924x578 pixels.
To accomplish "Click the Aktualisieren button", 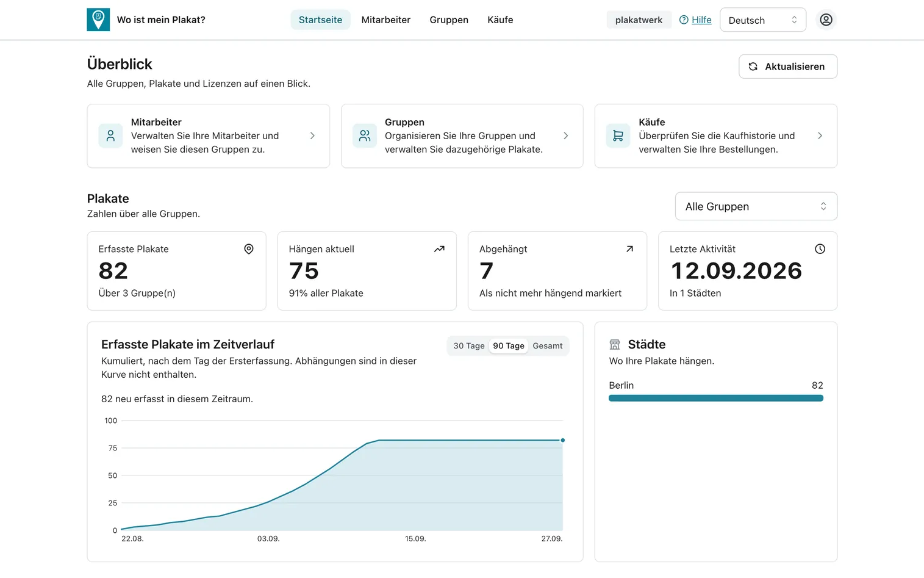I will 788,67.
